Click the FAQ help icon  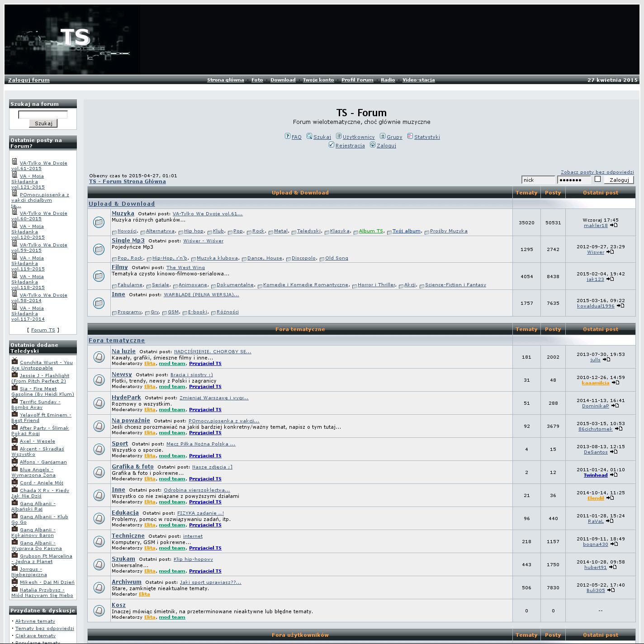pyautogui.click(x=287, y=136)
